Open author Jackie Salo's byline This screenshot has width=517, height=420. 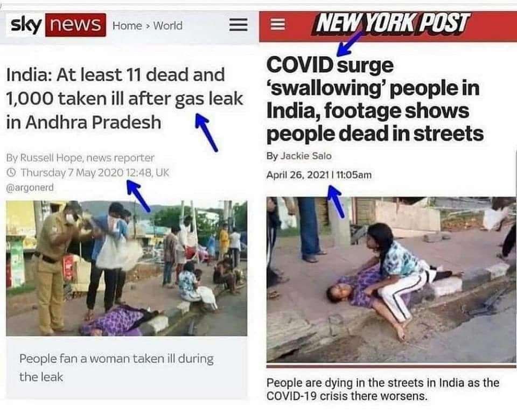pos(299,156)
